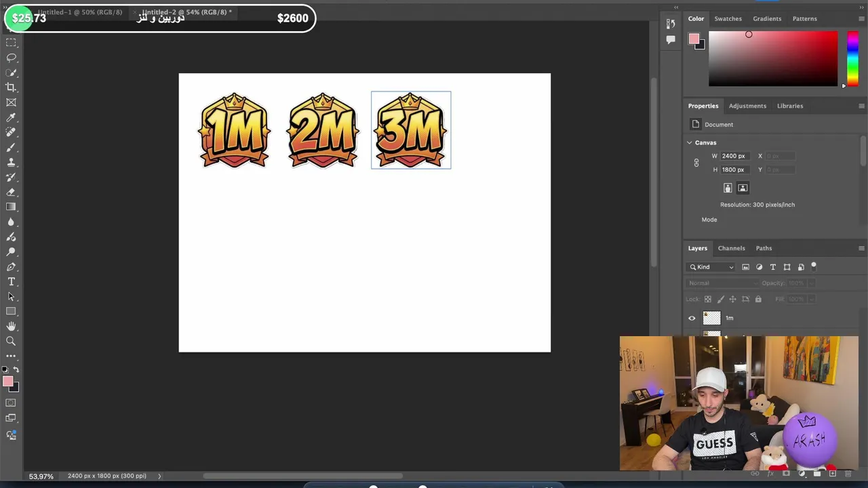868x488 pixels.
Task: Switch to the Libraries tab
Action: point(790,106)
